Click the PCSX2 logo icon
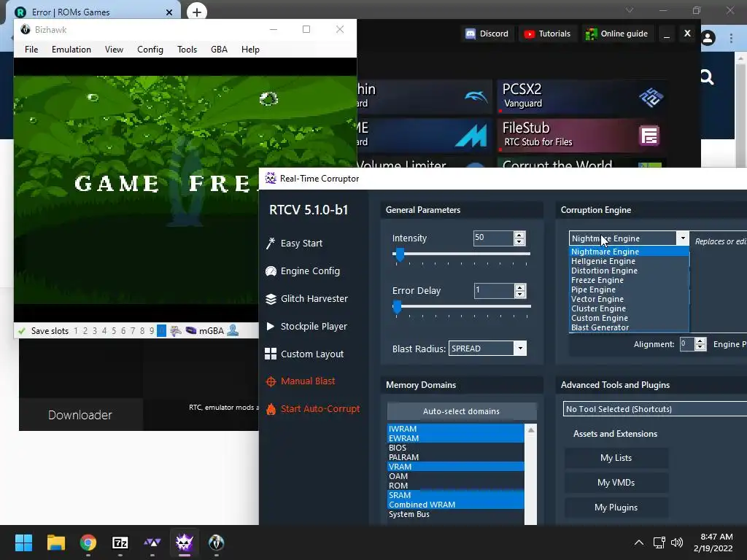The height and width of the screenshot is (560, 747). point(651,97)
